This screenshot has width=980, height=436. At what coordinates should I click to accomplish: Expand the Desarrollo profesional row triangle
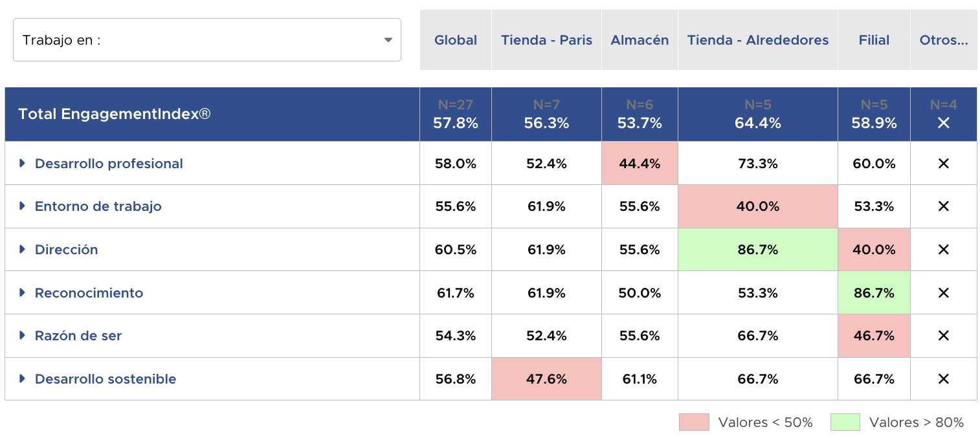pos(22,164)
